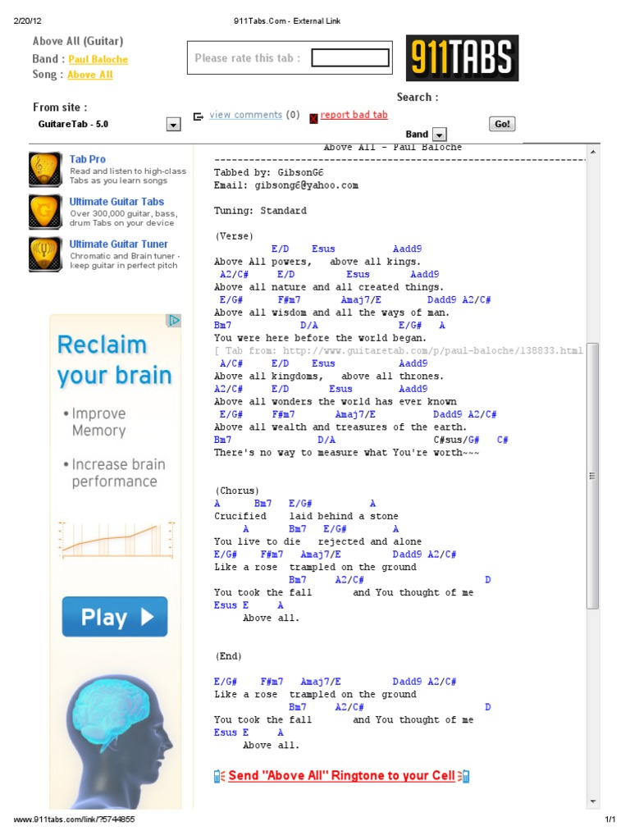Open the Ultimate Guitar Tabs app icon

click(x=46, y=212)
